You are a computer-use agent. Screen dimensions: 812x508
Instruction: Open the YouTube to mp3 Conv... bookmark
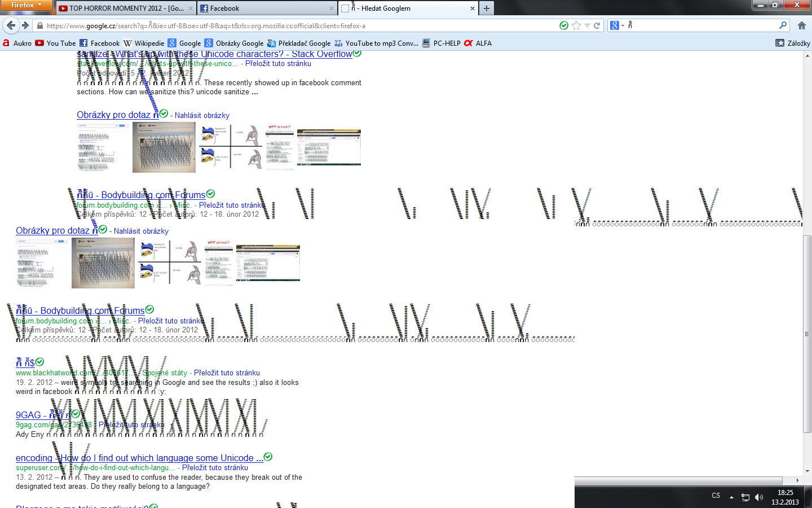coord(376,43)
